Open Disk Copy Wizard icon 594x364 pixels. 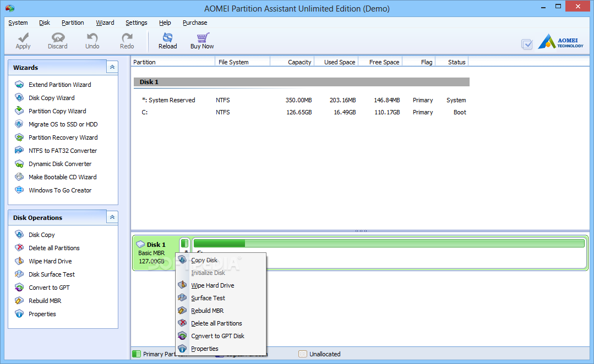pyautogui.click(x=19, y=98)
